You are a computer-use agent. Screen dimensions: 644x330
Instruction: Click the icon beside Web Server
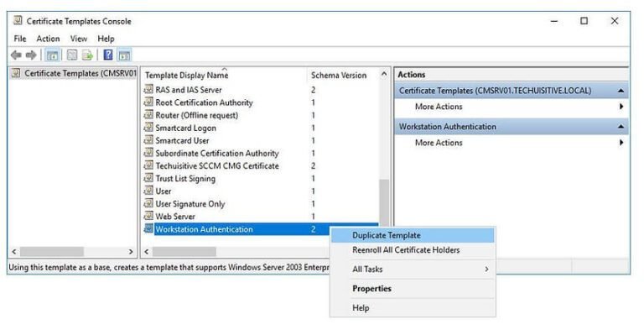coord(148,216)
